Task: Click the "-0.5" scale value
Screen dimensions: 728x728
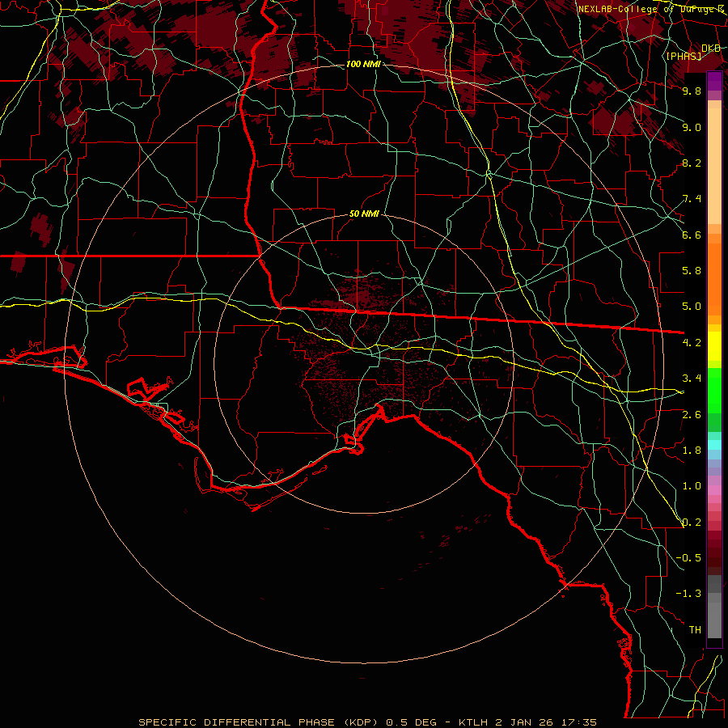Action: click(688, 558)
